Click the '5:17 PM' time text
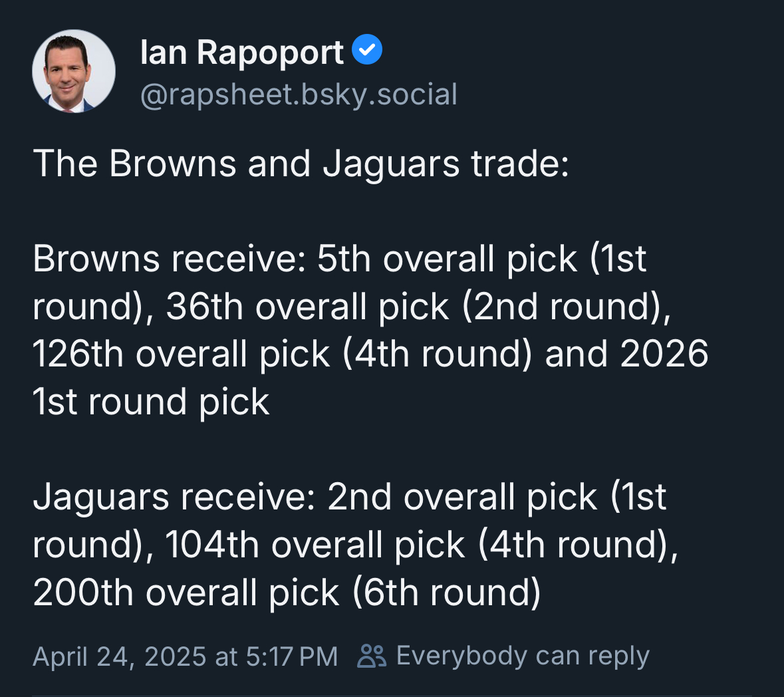The image size is (784, 697). click(x=292, y=656)
